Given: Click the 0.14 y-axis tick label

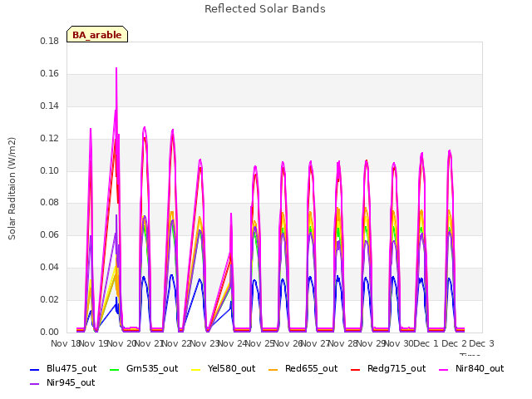Looking at the screenshot, I should tap(50, 106).
